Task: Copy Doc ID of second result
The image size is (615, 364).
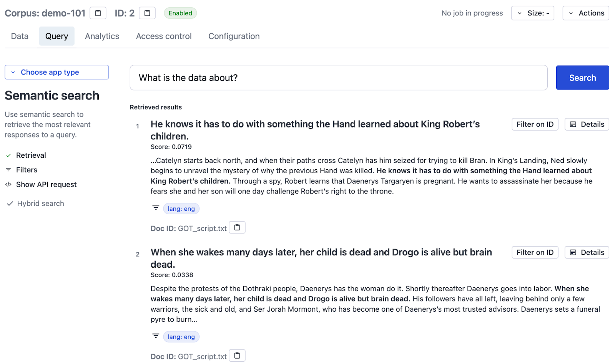Action: point(237,356)
